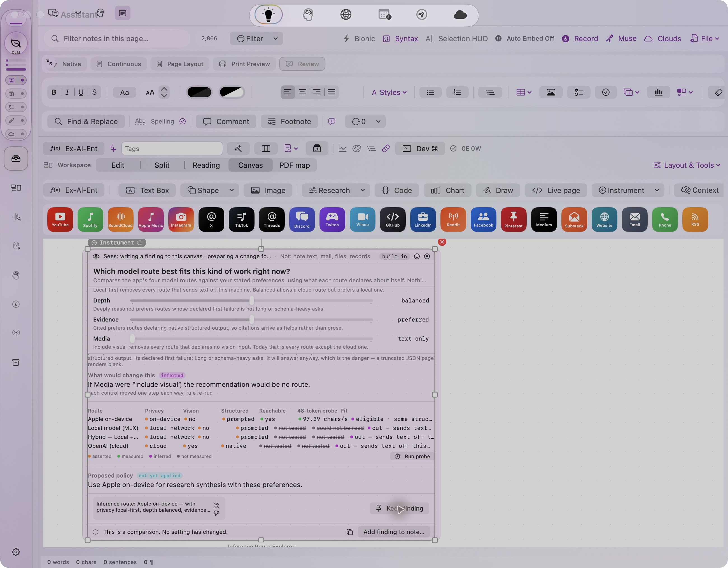Toggle strikethrough formatting

click(x=95, y=92)
